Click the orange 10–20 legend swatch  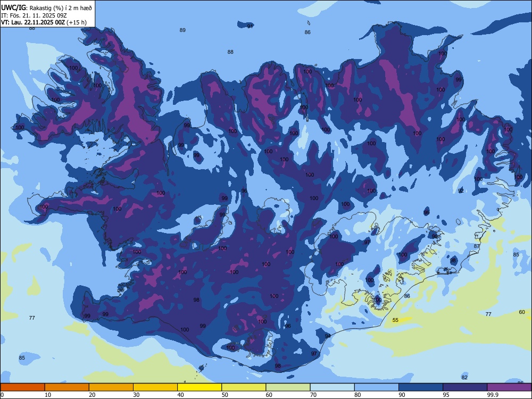click(67, 387)
